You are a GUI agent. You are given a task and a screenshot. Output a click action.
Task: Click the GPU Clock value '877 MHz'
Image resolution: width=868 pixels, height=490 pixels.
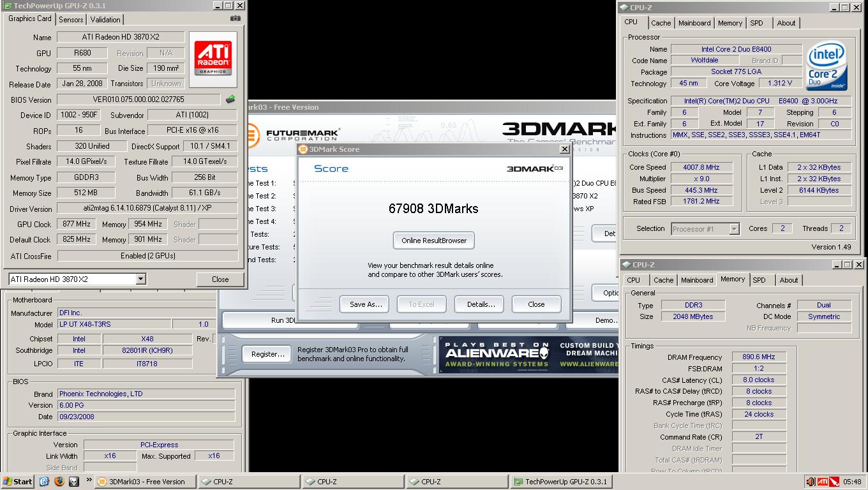(76, 224)
